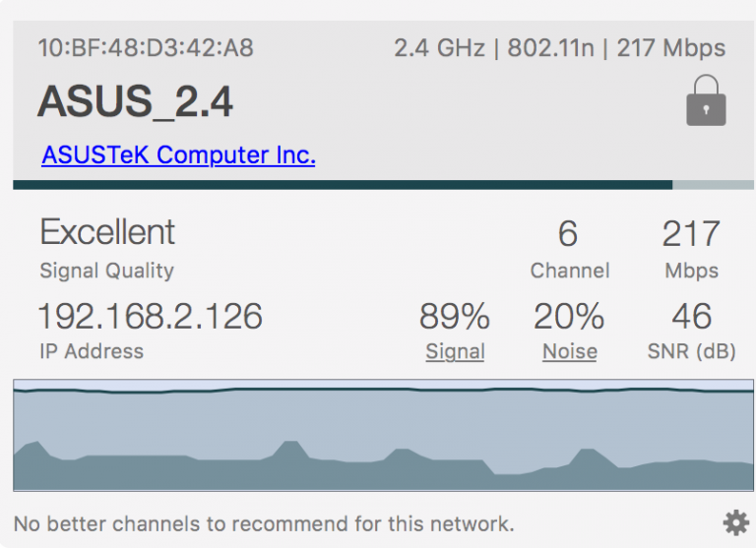Select the ASUS_2.4 network name
The image size is (756, 548).
pyautogui.click(x=136, y=101)
